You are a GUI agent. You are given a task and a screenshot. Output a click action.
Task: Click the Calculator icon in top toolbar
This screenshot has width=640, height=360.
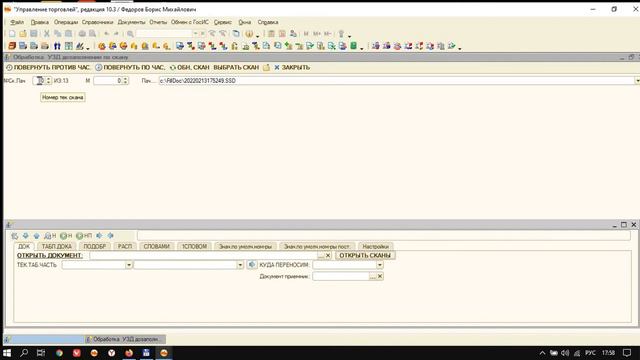point(271,34)
